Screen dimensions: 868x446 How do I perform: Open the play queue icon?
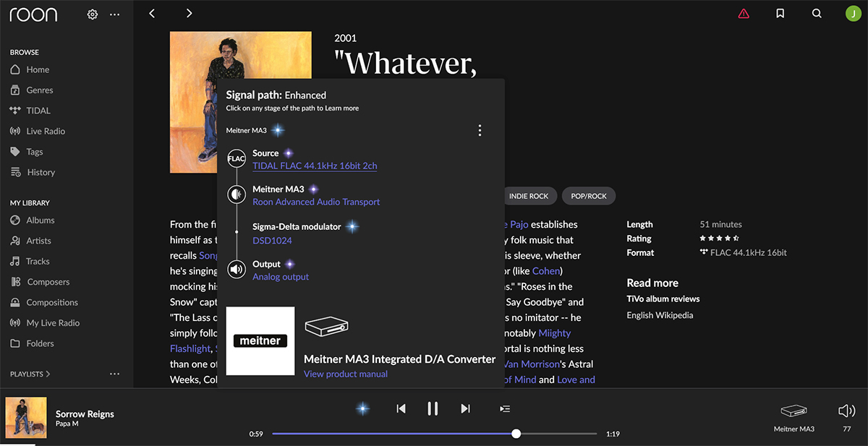click(505, 409)
